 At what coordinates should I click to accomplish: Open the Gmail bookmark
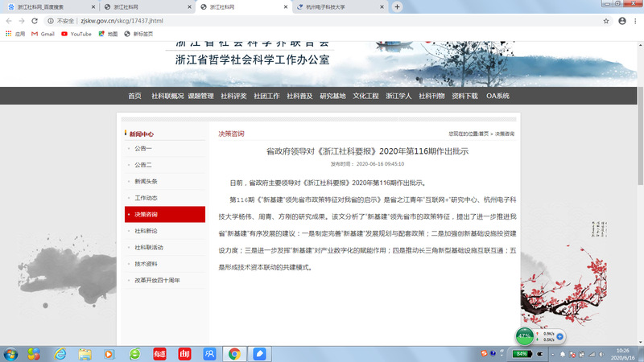(x=43, y=34)
